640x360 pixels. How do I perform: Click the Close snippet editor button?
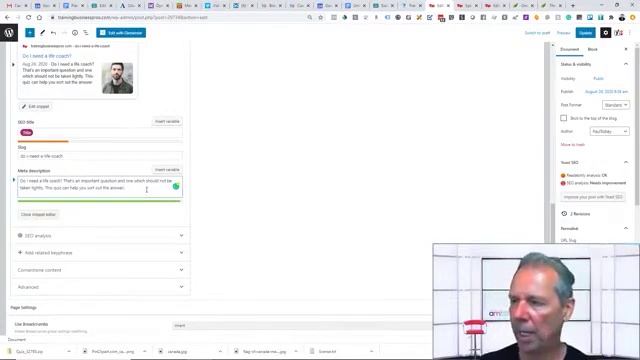coord(38,214)
